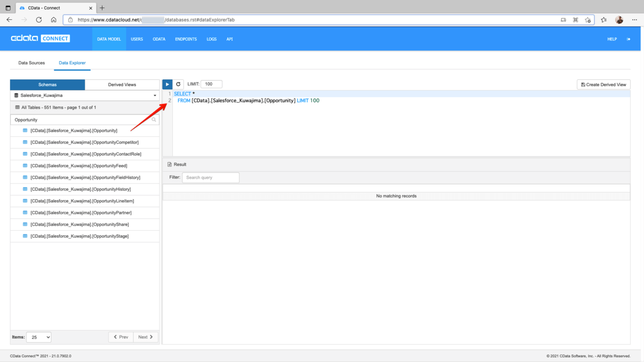Switch to the Derived Views tab
Viewport: 644px width, 362px height.
pos(122,85)
